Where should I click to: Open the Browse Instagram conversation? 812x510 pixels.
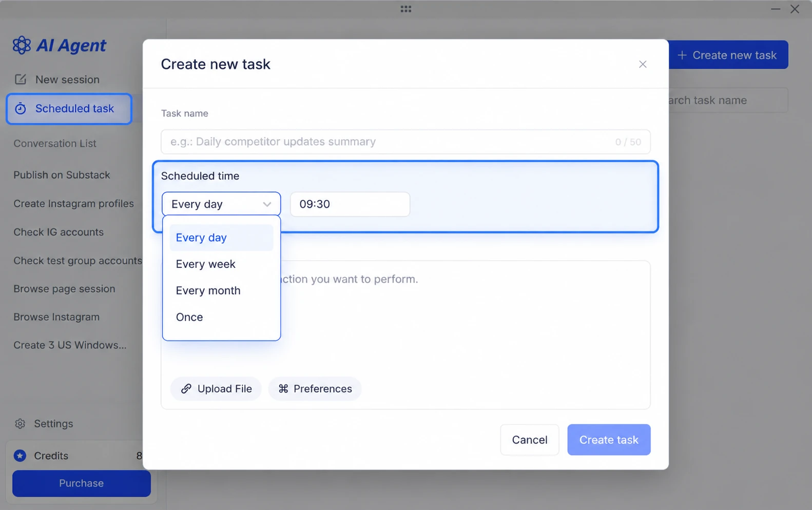point(56,317)
